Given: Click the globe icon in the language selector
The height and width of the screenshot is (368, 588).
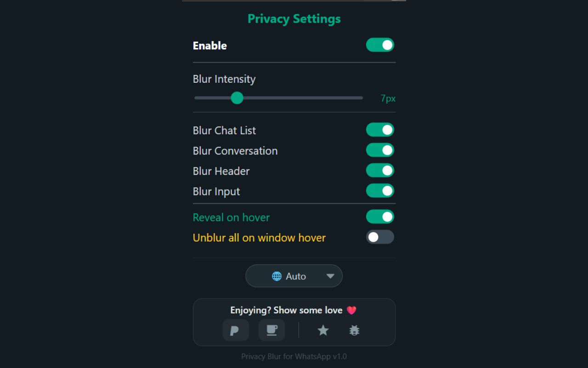Looking at the screenshot, I should (x=276, y=276).
